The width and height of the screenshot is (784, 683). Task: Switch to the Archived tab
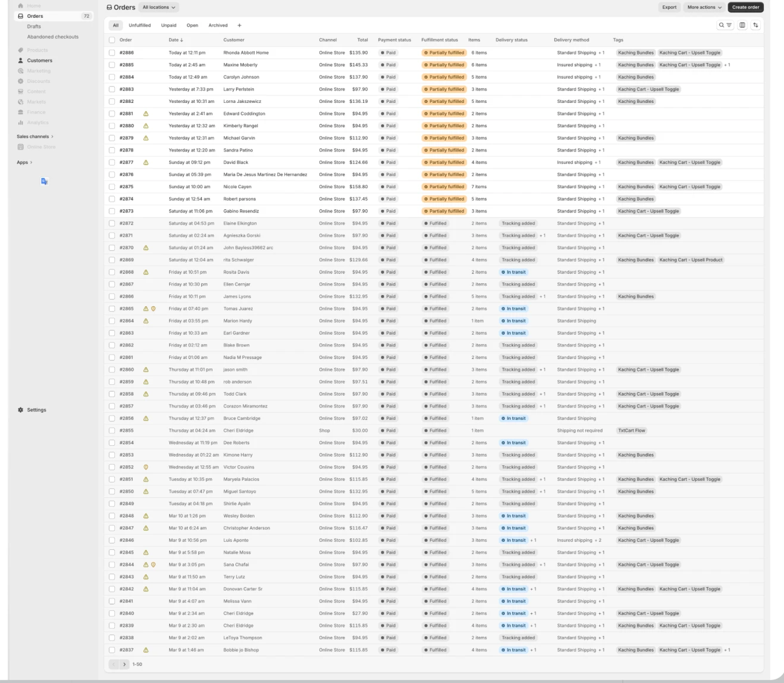pyautogui.click(x=218, y=25)
